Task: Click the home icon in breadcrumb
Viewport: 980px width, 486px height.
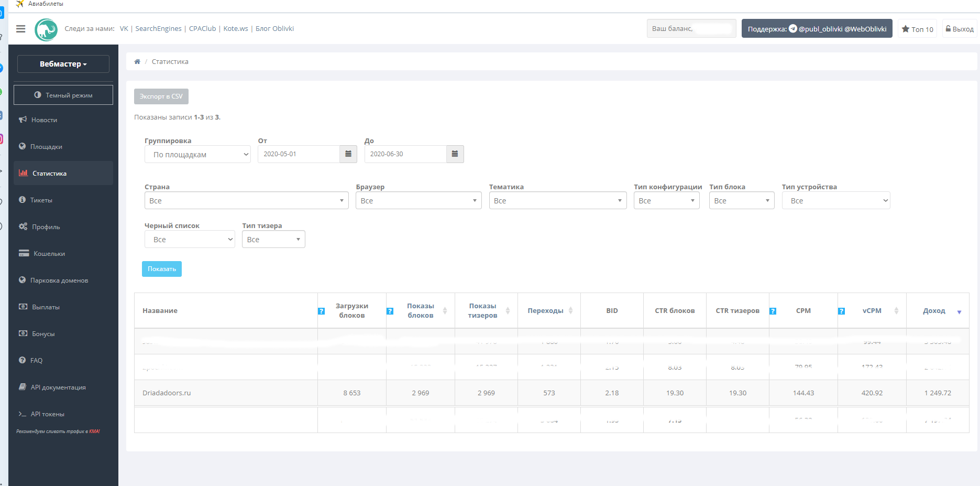Action: coord(137,62)
